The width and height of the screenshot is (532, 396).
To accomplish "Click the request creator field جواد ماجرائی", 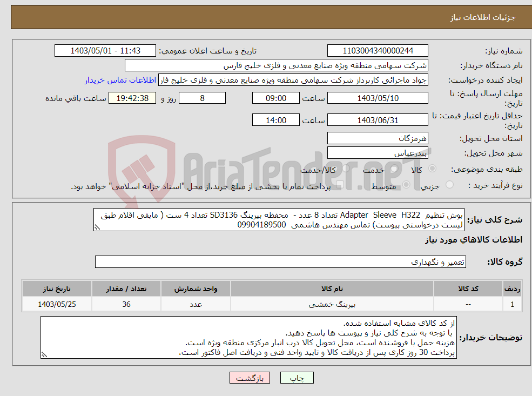I will coord(293,80).
